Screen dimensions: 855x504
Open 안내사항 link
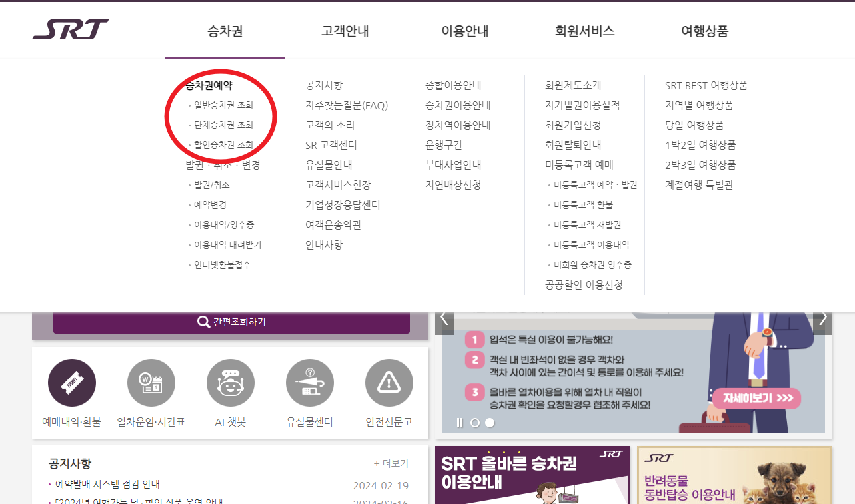[x=324, y=245]
